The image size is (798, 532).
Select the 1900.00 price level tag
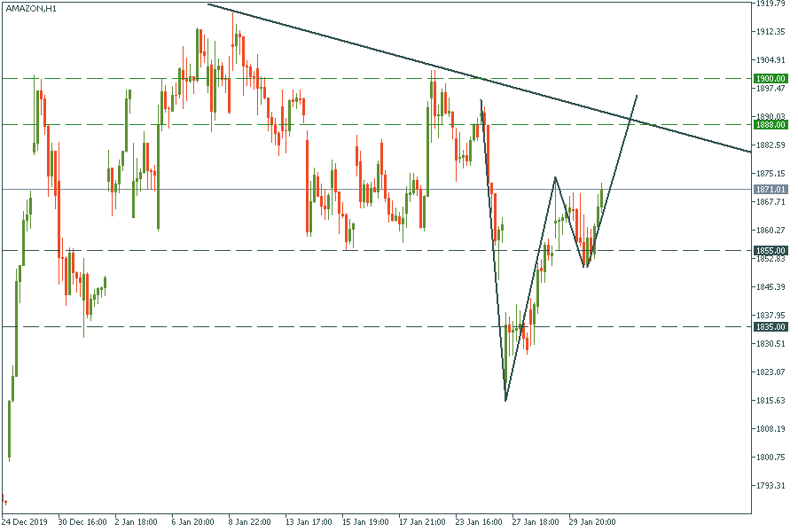coord(771,78)
